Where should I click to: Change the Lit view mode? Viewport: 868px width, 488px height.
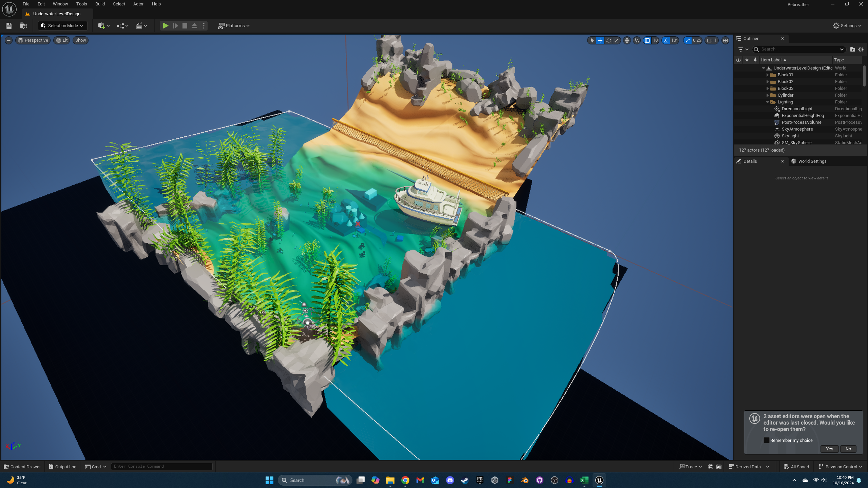[x=62, y=40]
